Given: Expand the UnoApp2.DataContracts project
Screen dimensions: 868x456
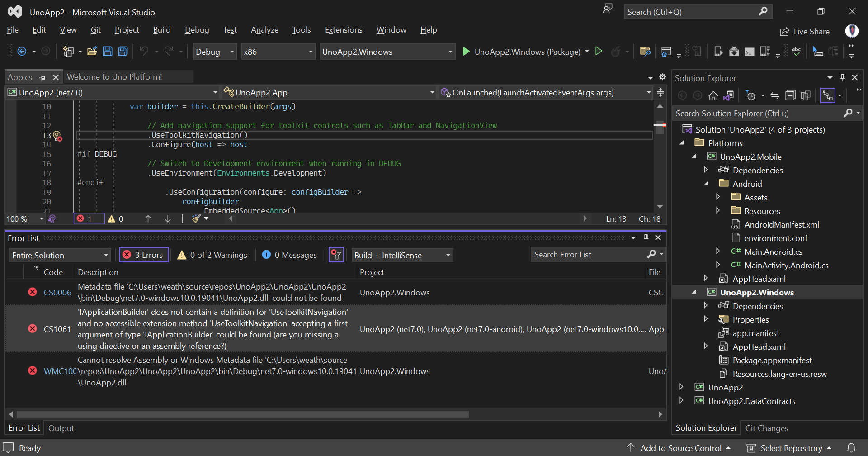Looking at the screenshot, I should (x=682, y=401).
